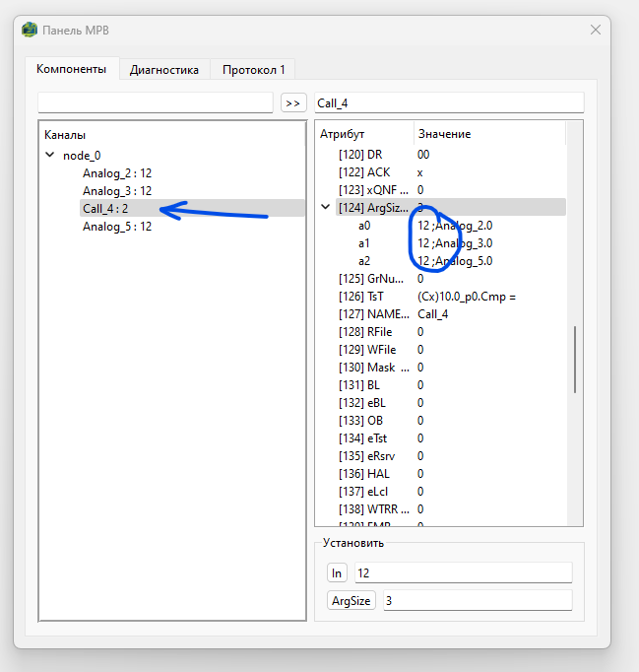Select node_0 in the channels tree
The image size is (639, 672).
click(x=82, y=156)
